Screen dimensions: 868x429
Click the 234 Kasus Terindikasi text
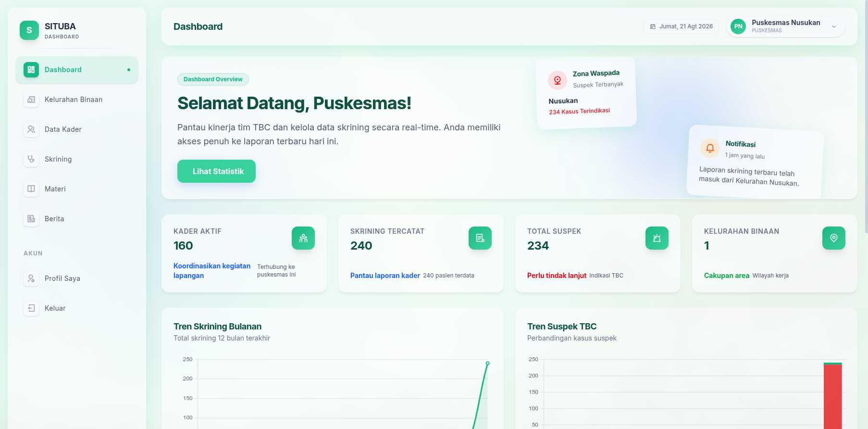tap(579, 111)
